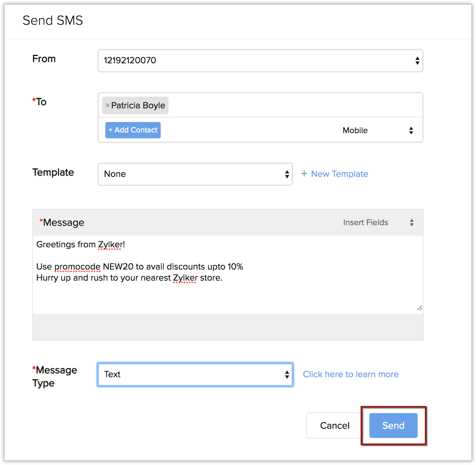Click the 'Greetings from Zylker!' line
This screenshot has height=465, width=476.
81,244
